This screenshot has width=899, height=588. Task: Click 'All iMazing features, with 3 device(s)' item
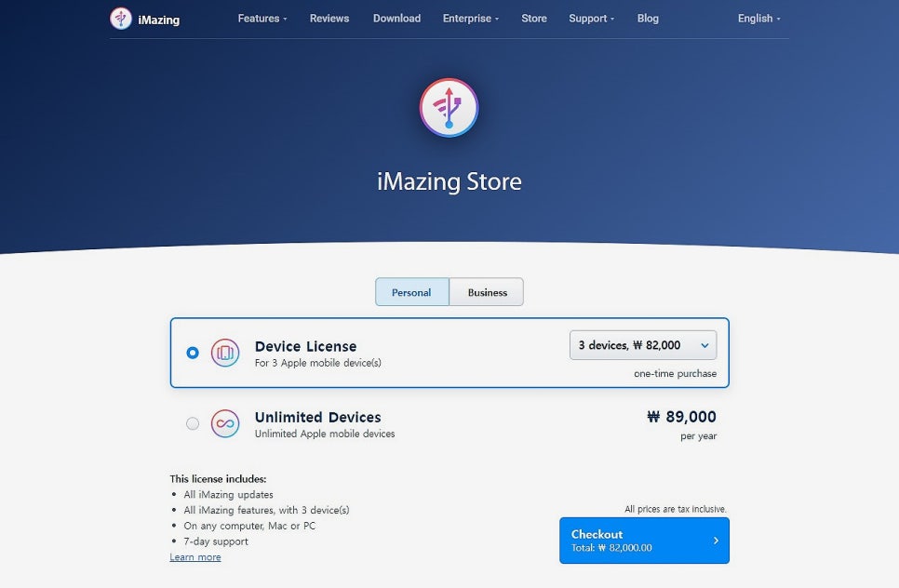pyautogui.click(x=266, y=510)
